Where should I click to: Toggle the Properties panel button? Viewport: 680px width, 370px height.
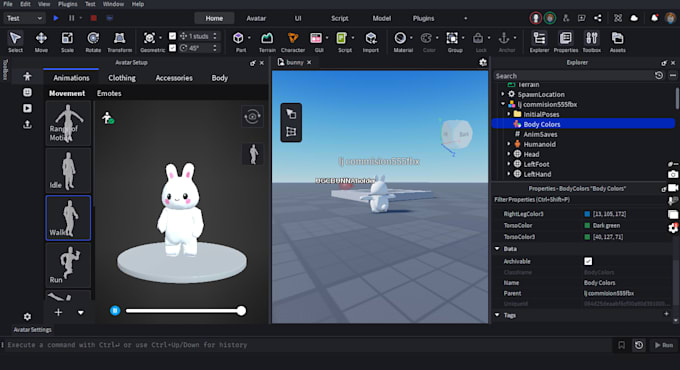point(566,42)
